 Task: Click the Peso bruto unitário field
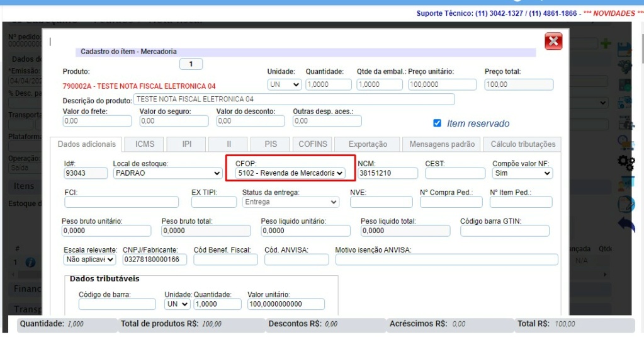coord(106,231)
